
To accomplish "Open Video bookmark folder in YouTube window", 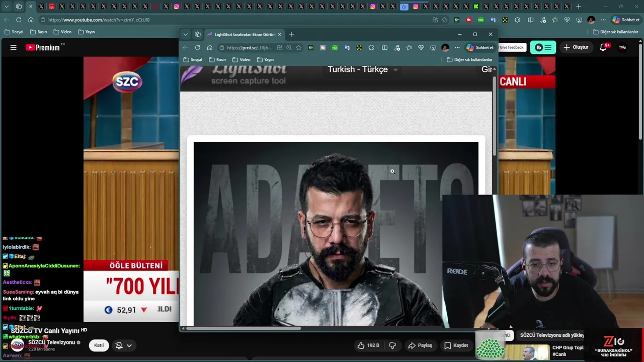I will 63,32.
